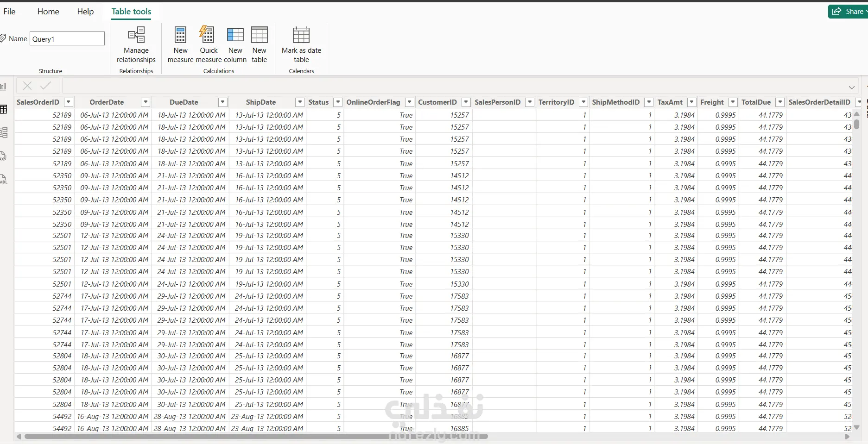Select the ShipDate column header
The image size is (868, 444).
[261, 102]
